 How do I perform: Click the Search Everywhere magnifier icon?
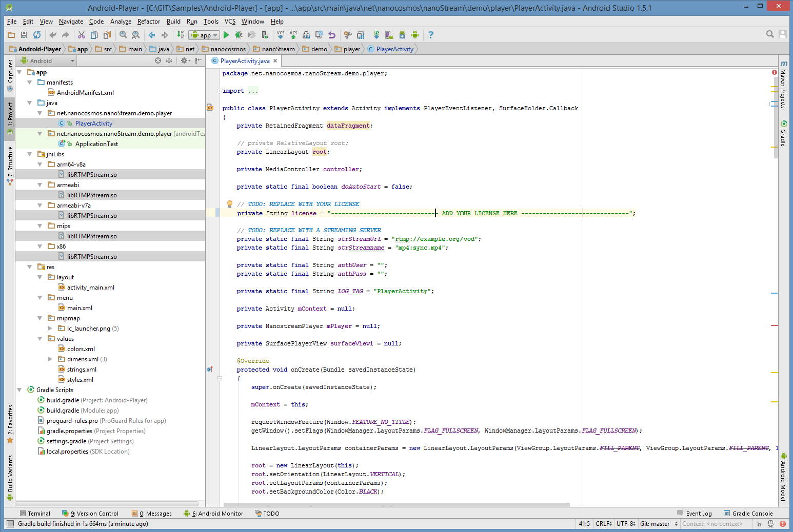pos(770,34)
